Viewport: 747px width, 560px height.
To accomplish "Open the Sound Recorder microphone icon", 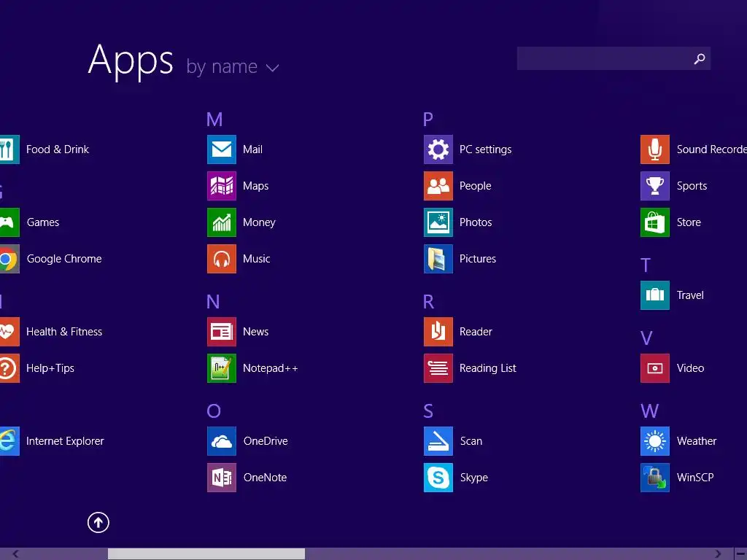I will coord(655,149).
